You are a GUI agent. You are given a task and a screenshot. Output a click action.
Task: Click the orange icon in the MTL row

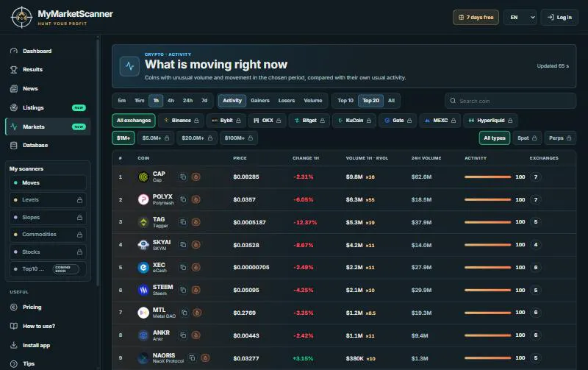197,313
